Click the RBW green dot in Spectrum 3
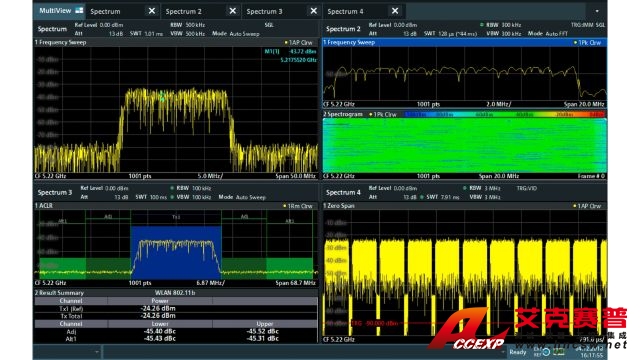Image resolution: width=640 pixels, height=360 pixels. pyautogui.click(x=172, y=188)
